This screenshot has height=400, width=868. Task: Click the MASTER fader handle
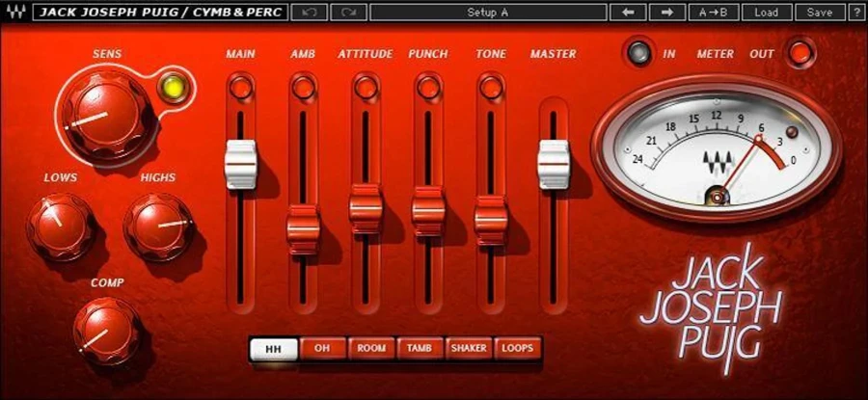(x=554, y=164)
